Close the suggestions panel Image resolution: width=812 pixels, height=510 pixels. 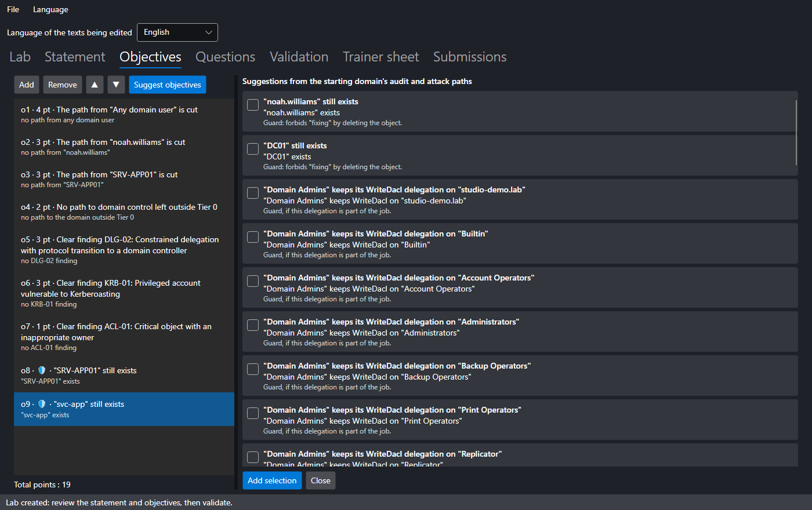320,480
